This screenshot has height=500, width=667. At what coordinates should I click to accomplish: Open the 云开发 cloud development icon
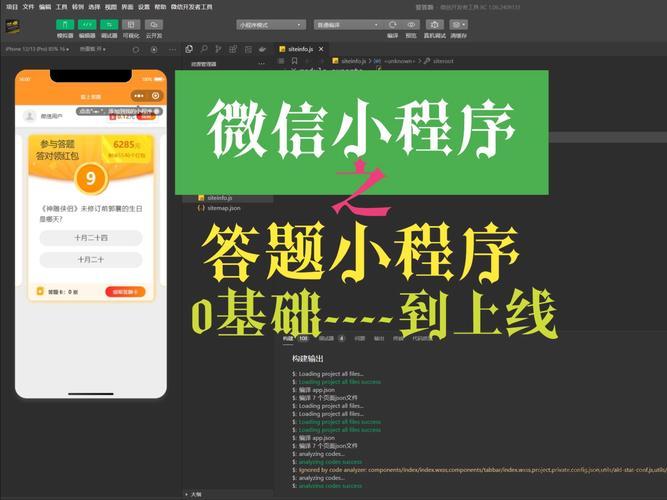click(x=153, y=24)
